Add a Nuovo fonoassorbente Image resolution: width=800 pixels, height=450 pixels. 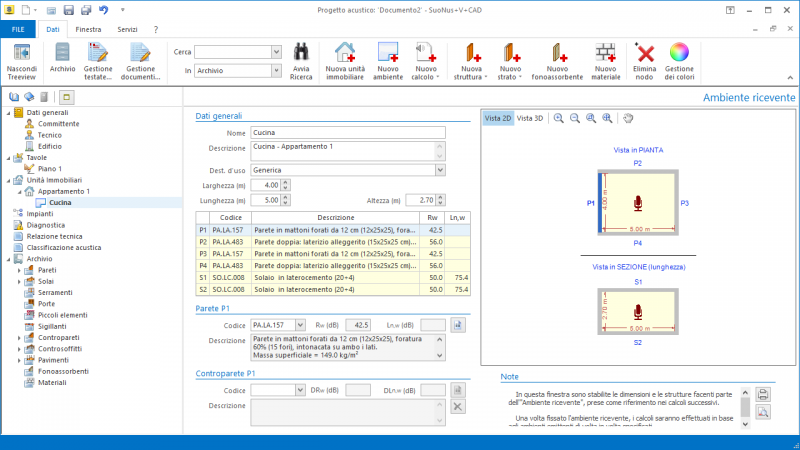tap(557, 61)
